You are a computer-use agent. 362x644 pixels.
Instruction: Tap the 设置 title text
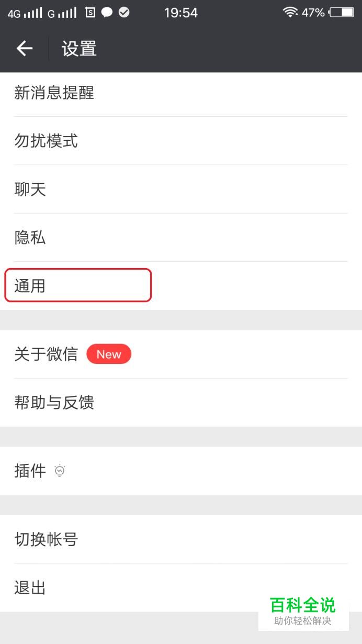tap(79, 49)
